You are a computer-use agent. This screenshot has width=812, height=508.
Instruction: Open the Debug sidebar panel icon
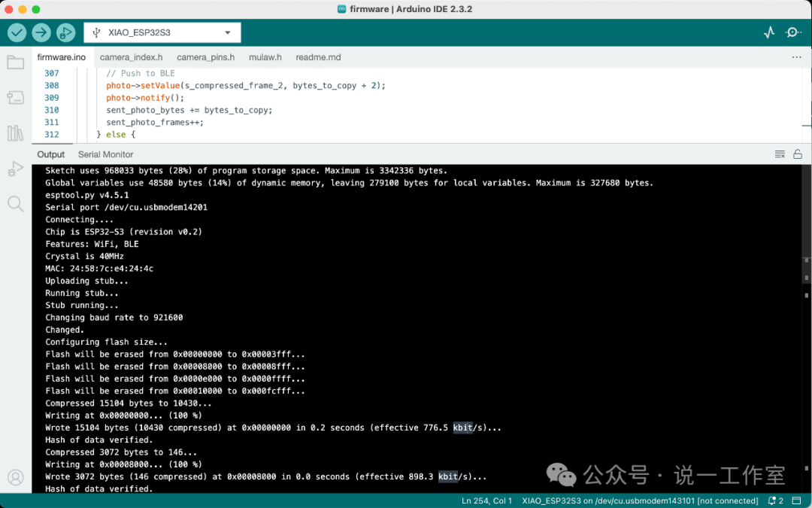click(x=16, y=169)
